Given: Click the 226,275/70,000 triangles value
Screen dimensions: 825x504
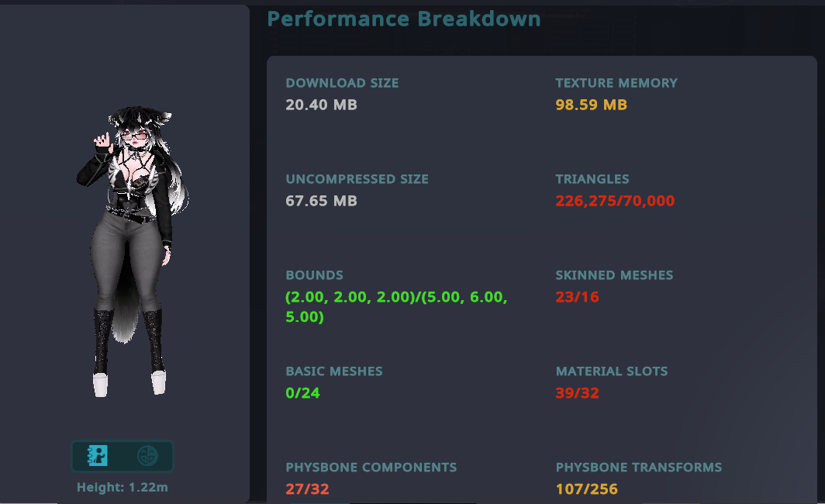Looking at the screenshot, I should [615, 201].
